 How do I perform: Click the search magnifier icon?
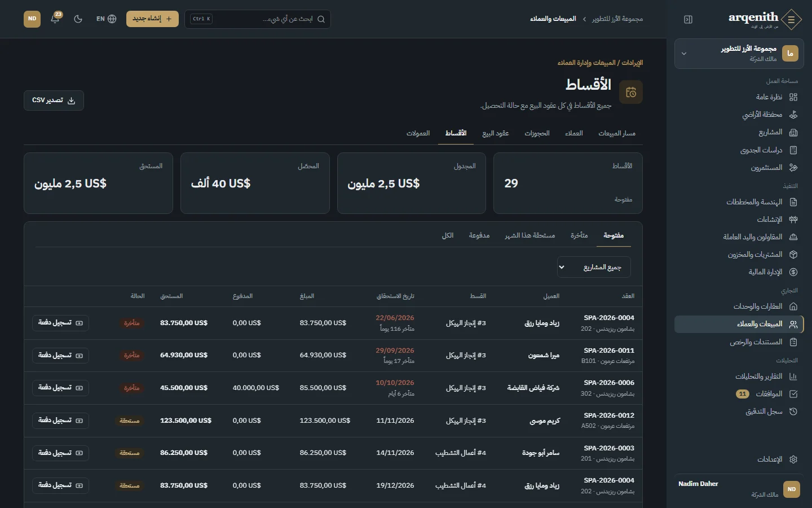321,19
